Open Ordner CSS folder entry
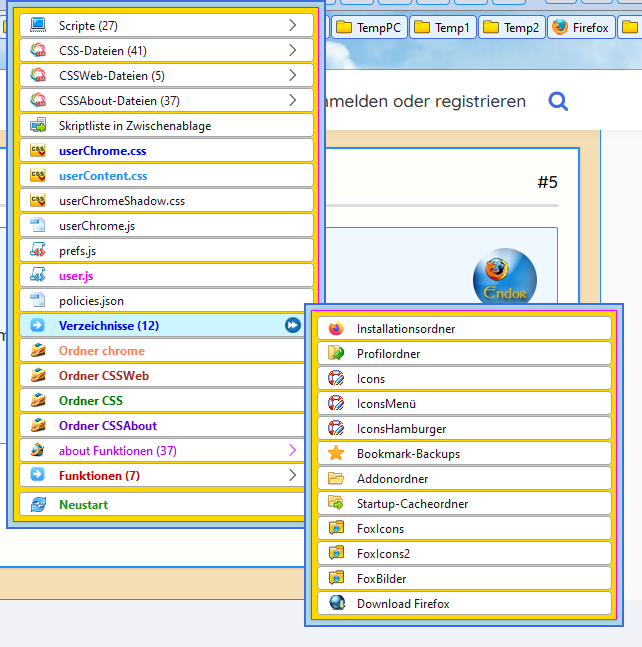 pos(162,401)
